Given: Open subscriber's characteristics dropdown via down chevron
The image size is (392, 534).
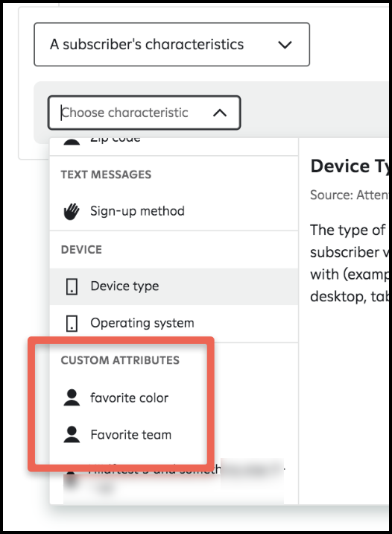Looking at the screenshot, I should pyautogui.click(x=285, y=45).
